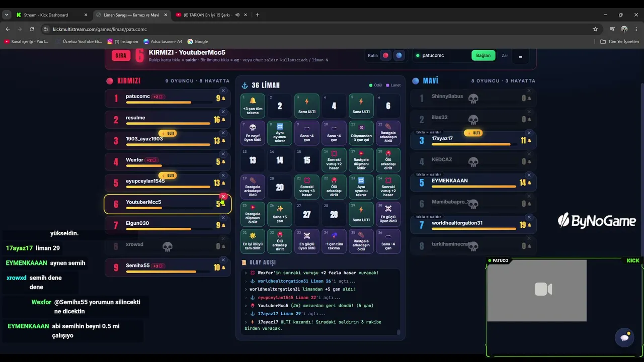
Task: Mute audio on the TARKAN tab
Action: click(x=237, y=15)
